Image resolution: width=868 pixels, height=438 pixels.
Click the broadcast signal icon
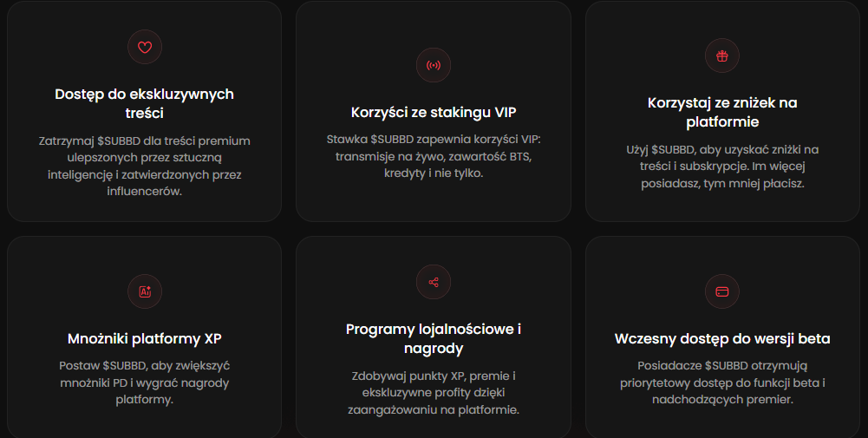tap(434, 65)
